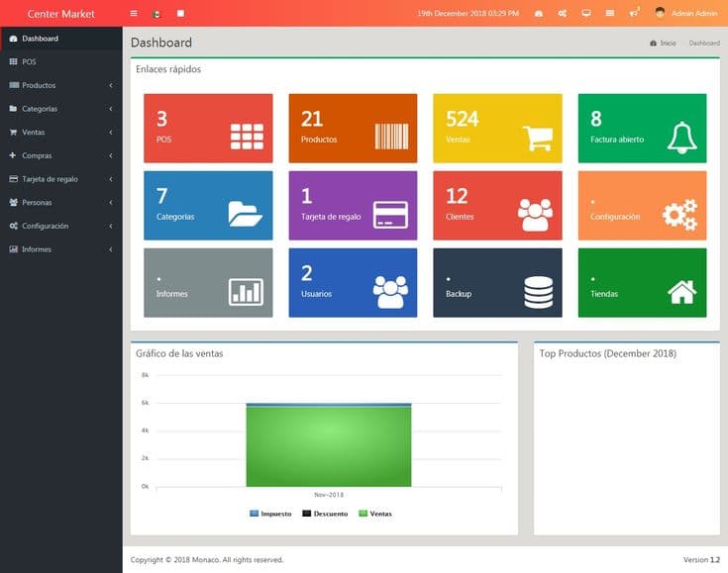Click the Informes chart icon in sidebar

coord(14,249)
